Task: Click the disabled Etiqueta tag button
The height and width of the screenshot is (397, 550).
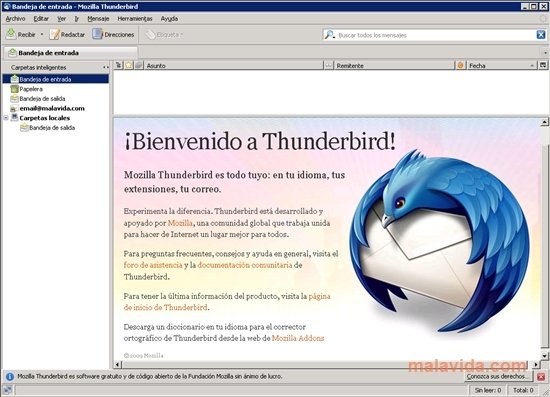Action: coord(164,34)
